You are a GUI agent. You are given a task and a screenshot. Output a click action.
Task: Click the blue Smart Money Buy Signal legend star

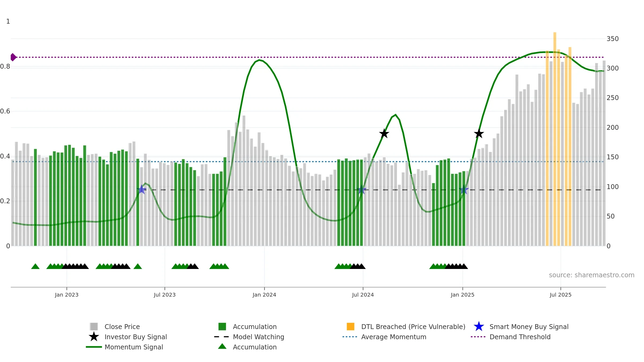pos(479,326)
